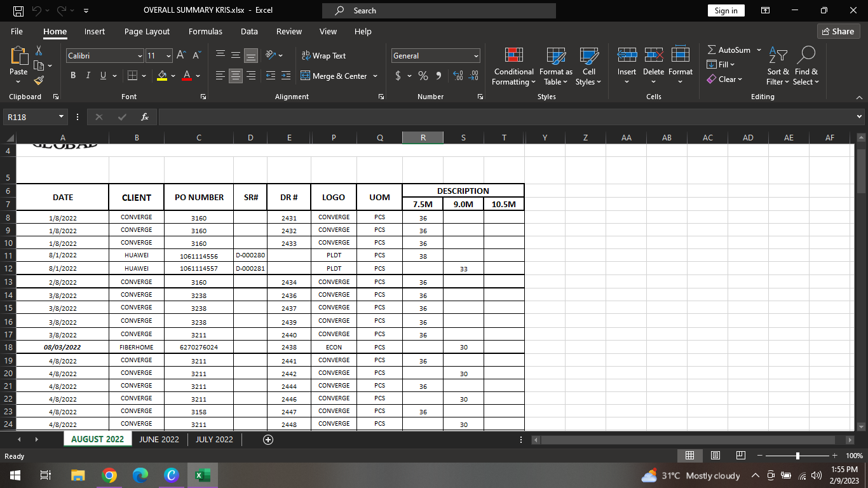Image resolution: width=868 pixels, height=488 pixels.
Task: Increase font size with the larger A icon
Action: (x=181, y=56)
